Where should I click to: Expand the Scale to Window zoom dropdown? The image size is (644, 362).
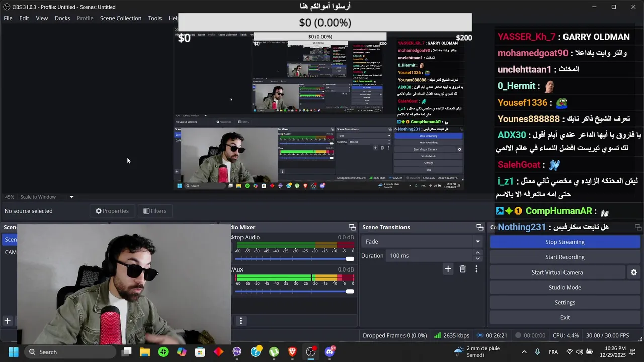tap(71, 197)
